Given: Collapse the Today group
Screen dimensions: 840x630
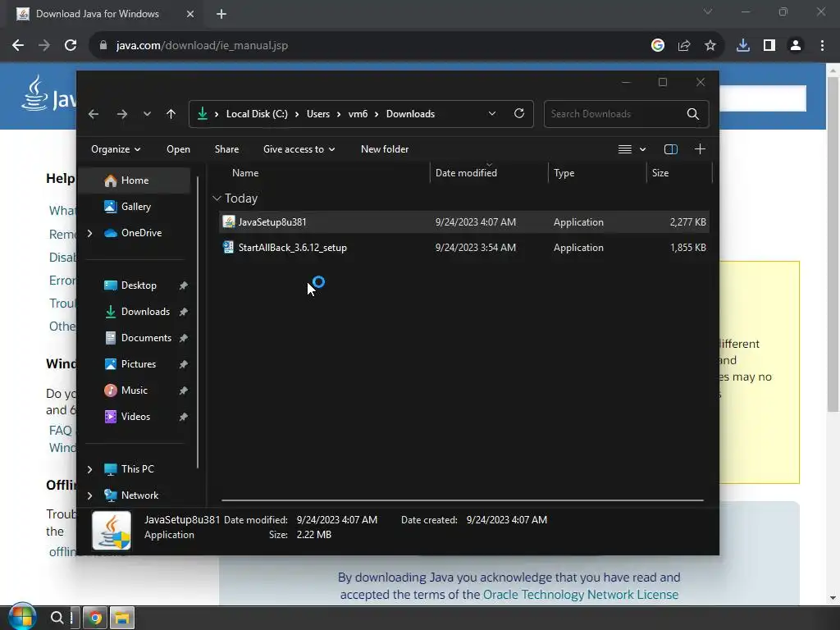Looking at the screenshot, I should coord(217,199).
